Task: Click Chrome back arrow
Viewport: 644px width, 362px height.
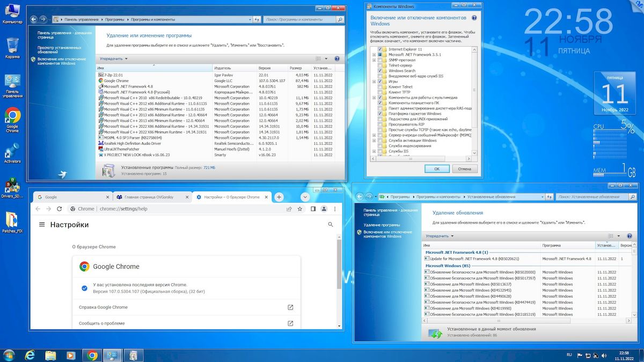Action: (38, 209)
